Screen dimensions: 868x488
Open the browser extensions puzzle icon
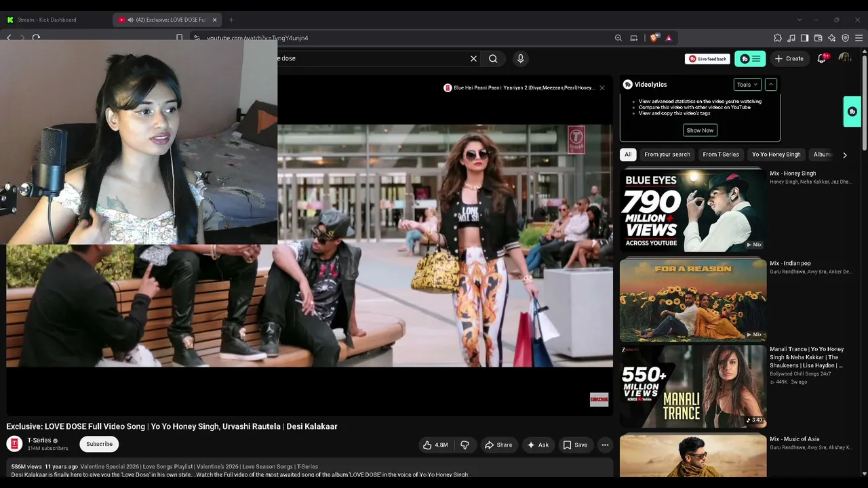(778, 38)
